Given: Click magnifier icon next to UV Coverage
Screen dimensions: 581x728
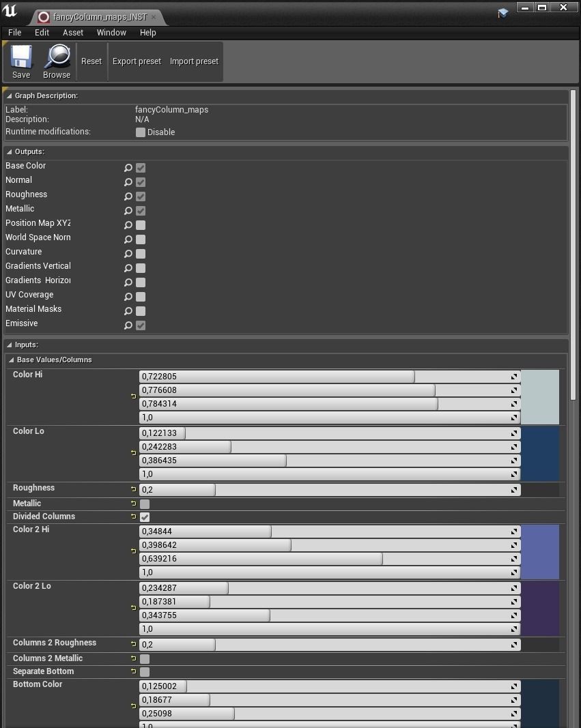Looking at the screenshot, I should click(128, 297).
